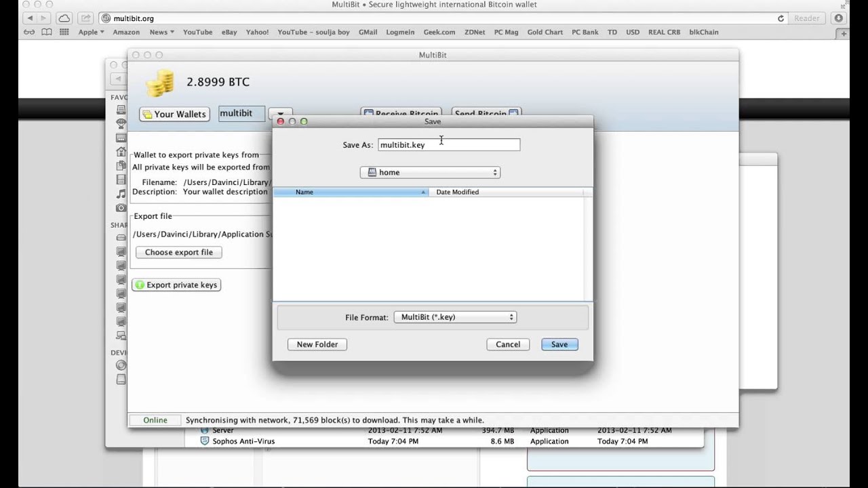This screenshot has width=868, height=488.
Task: Click Export private keys button
Action: point(176,285)
